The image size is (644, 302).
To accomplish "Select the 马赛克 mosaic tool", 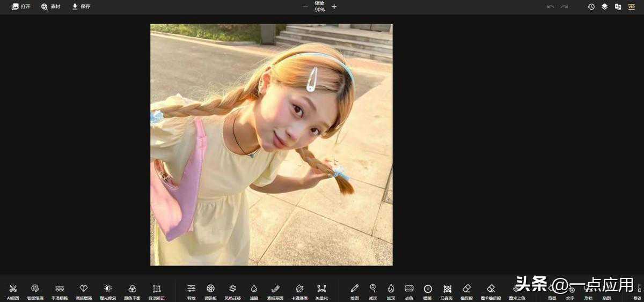I will [x=447, y=292].
